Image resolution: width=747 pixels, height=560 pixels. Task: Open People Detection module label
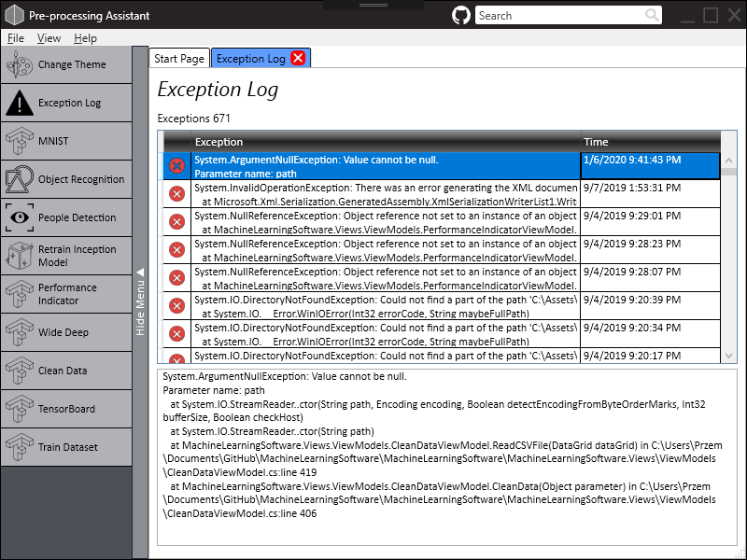point(78,217)
